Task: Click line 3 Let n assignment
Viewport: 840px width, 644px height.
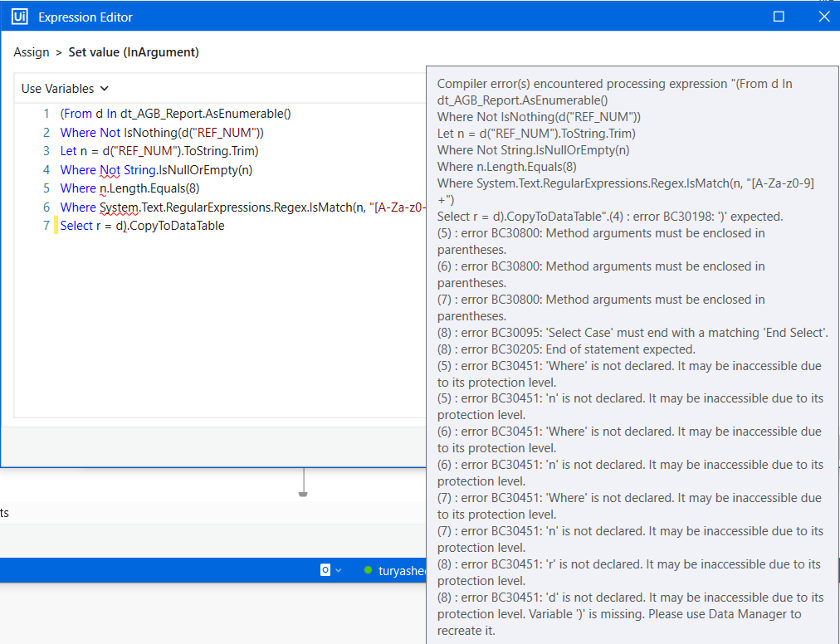Action: [159, 151]
